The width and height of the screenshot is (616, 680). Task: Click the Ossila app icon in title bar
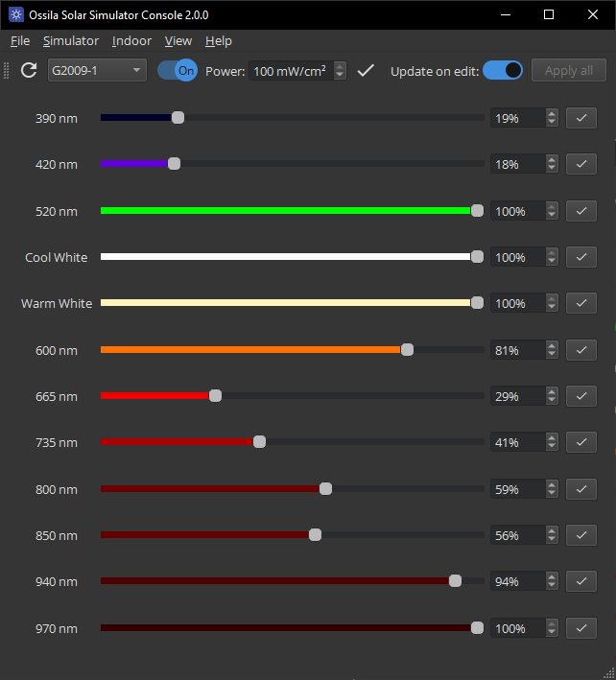(x=16, y=14)
